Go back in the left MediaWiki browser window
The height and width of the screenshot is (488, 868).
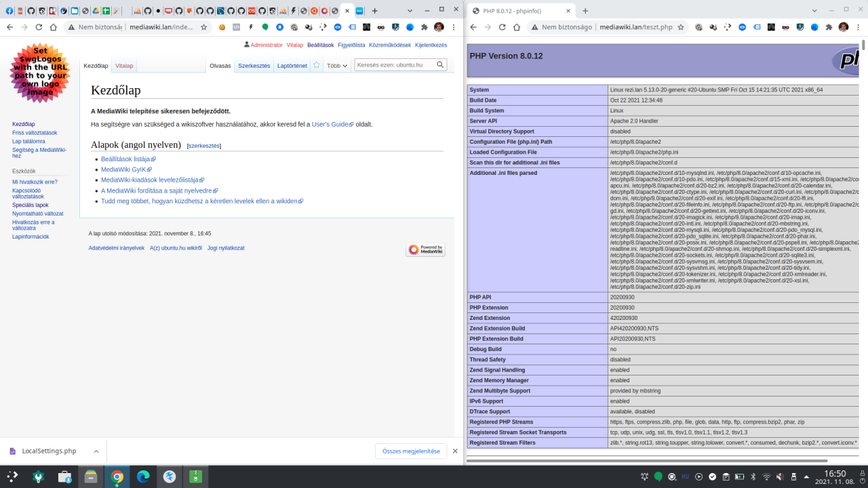coord(9,27)
